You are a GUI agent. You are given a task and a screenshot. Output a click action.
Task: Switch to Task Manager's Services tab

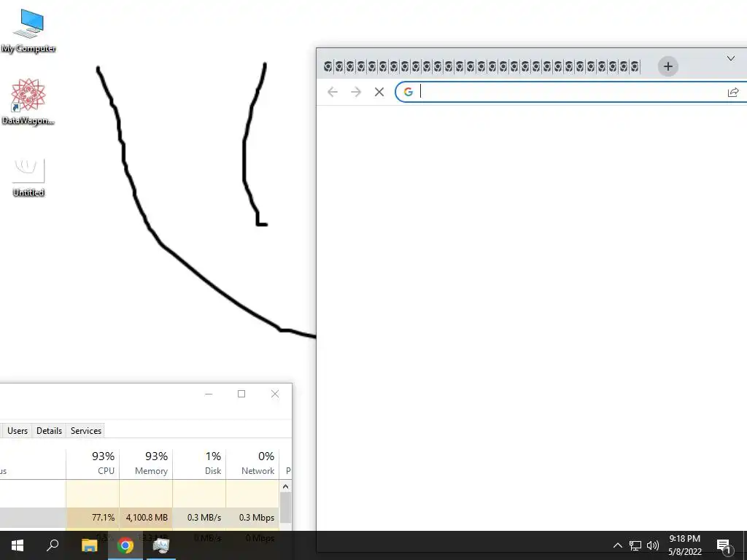(86, 430)
